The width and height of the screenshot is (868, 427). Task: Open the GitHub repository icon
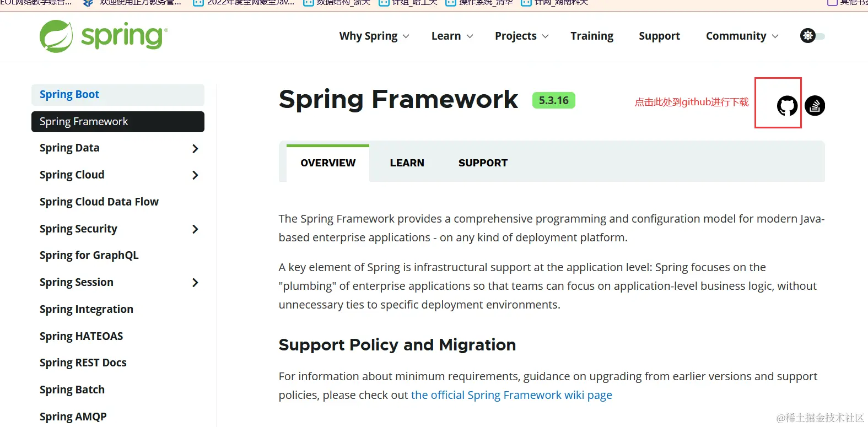coord(787,105)
